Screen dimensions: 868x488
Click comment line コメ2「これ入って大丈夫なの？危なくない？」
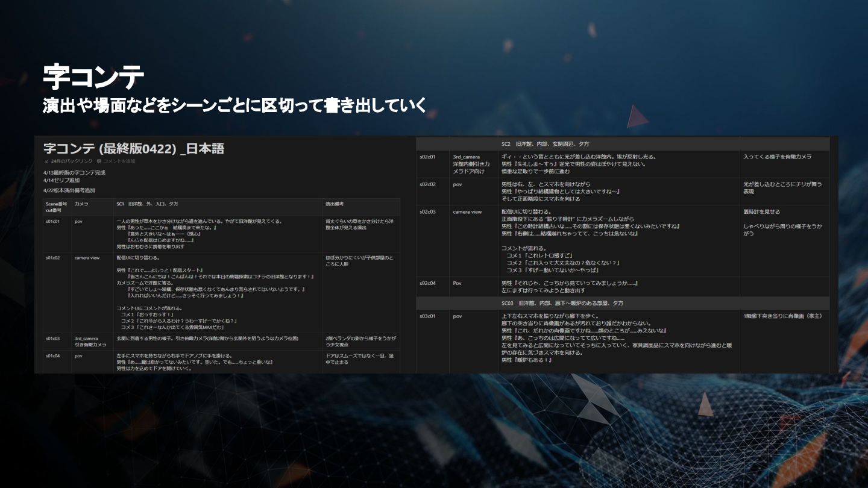point(563,263)
